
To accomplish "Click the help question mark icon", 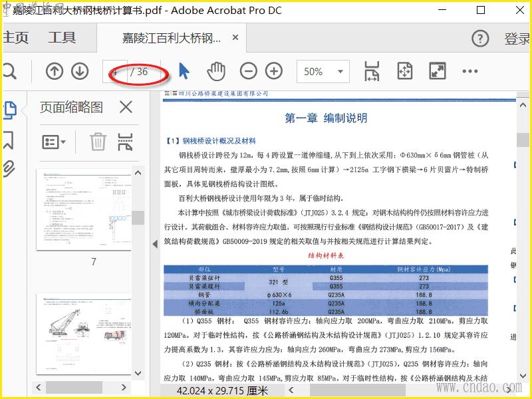I will [480, 39].
